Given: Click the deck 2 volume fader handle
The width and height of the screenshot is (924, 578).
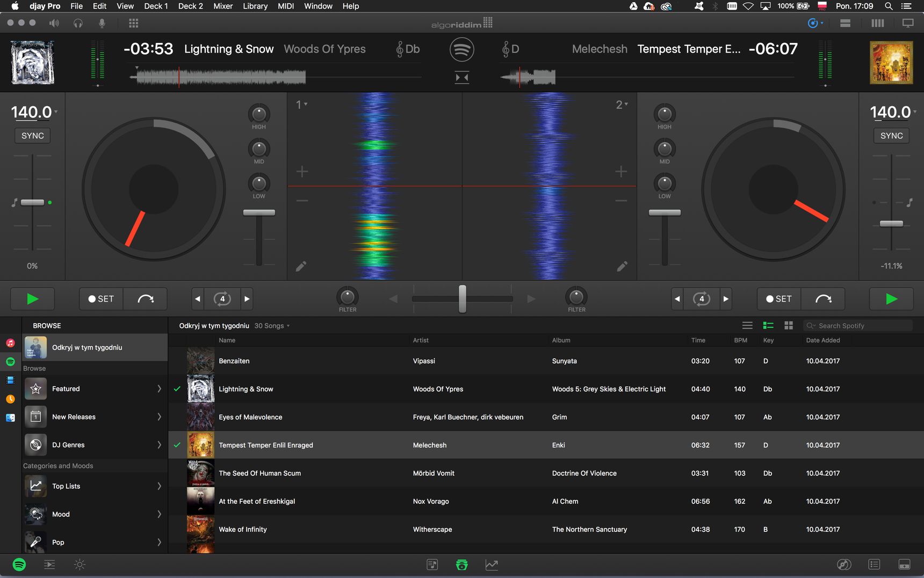Looking at the screenshot, I should [x=665, y=212].
